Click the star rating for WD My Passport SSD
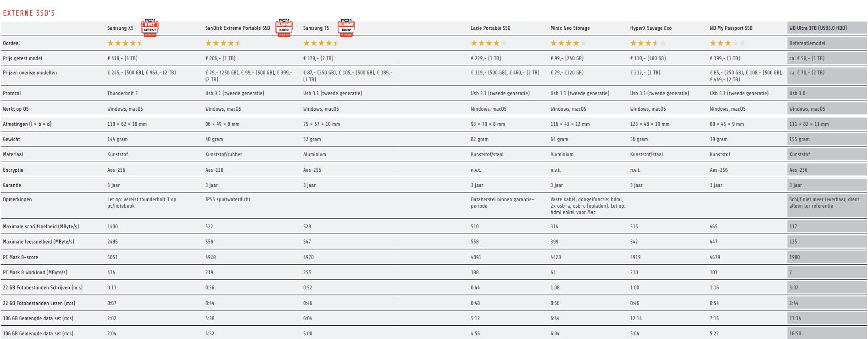The image size is (868, 339). pos(727,43)
